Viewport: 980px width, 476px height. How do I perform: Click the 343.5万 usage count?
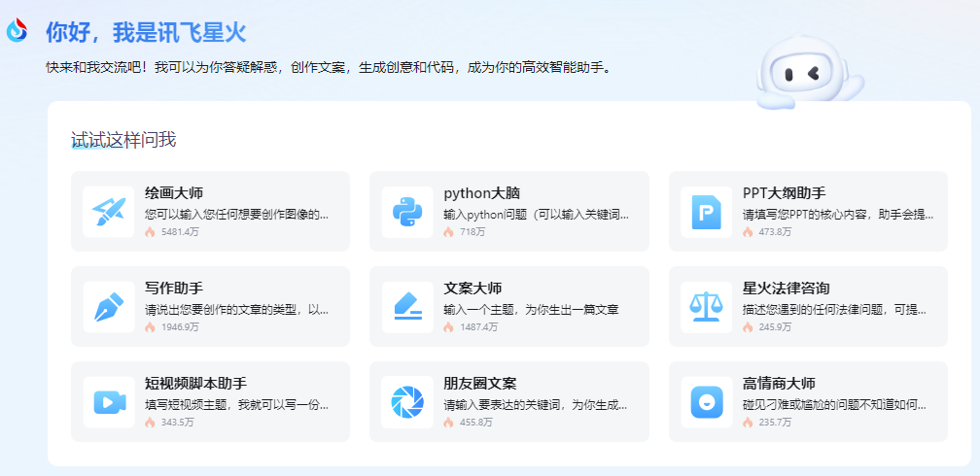pos(177,423)
